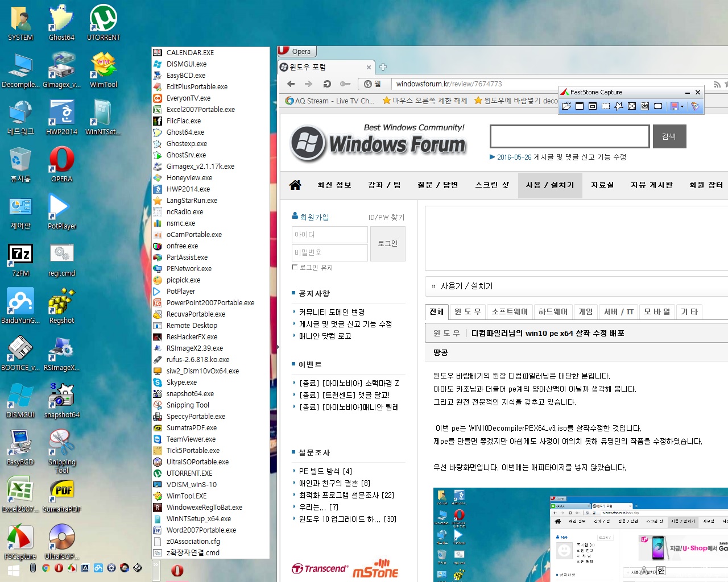This screenshot has height=582, width=728.
Task: Click the Opera back navigation arrow
Action: pyautogui.click(x=291, y=84)
